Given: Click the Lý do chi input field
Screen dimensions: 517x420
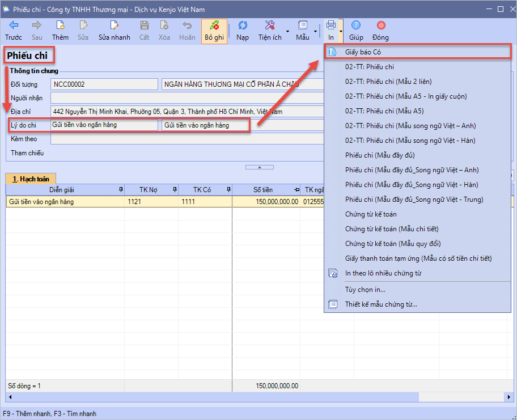Looking at the screenshot, I should coord(104,125).
